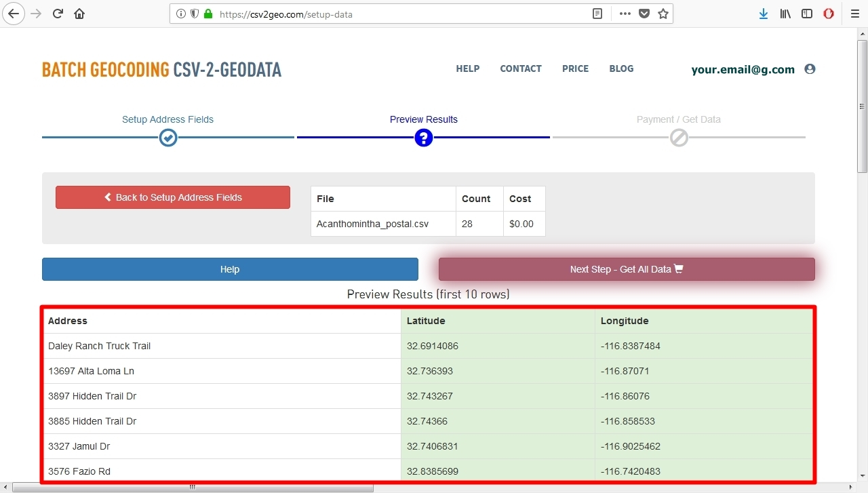Click latitude value 32.8385699

[433, 471]
